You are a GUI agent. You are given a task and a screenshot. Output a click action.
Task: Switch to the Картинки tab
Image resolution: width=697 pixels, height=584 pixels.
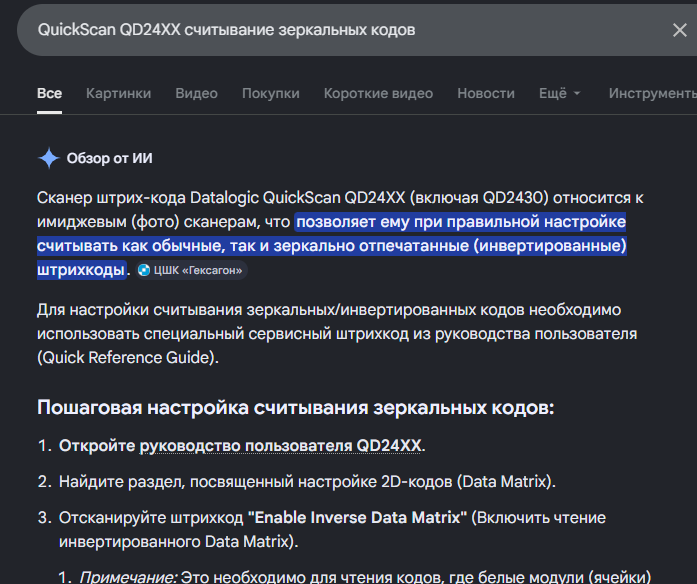pos(118,93)
